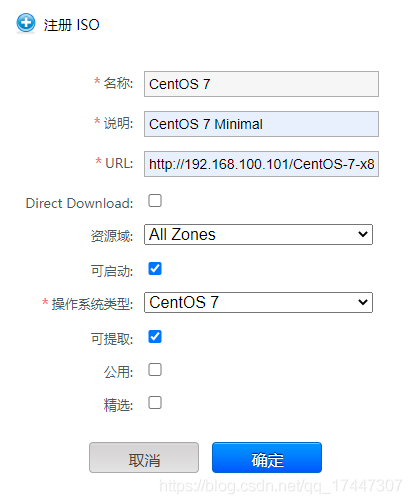This screenshot has height=504, width=412.
Task: Uncheck the 可启动 checkbox
Action: [155, 269]
